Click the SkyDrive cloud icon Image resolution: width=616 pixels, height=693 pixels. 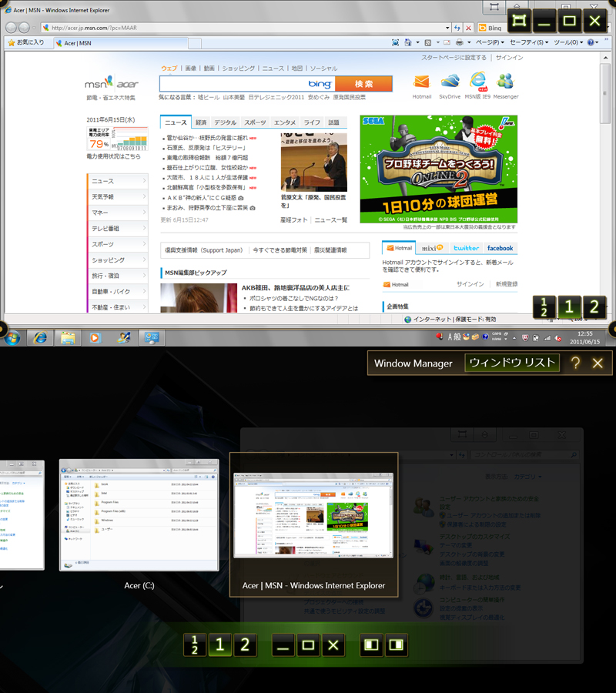(x=450, y=82)
